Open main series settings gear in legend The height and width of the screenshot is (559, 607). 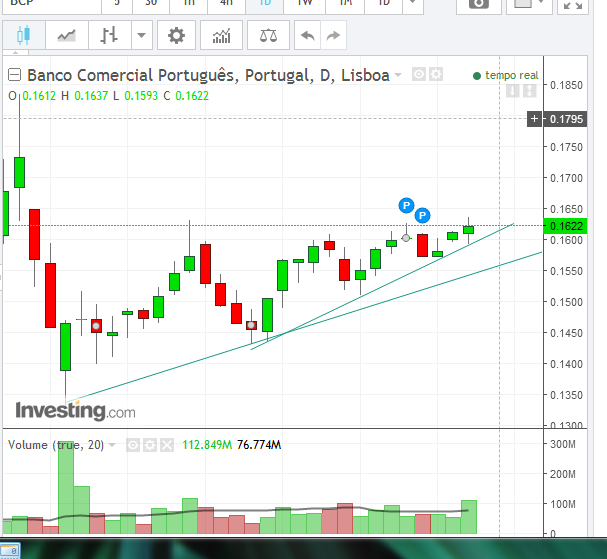tap(436, 74)
